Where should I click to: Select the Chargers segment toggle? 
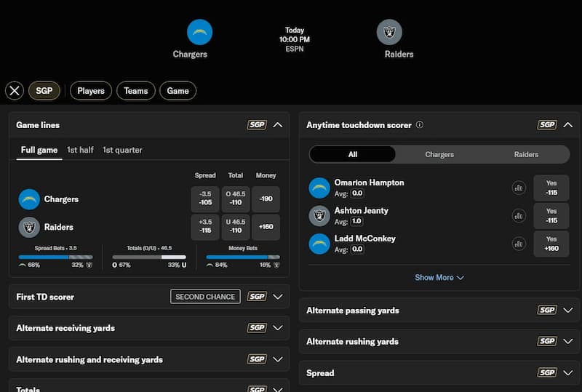[439, 154]
